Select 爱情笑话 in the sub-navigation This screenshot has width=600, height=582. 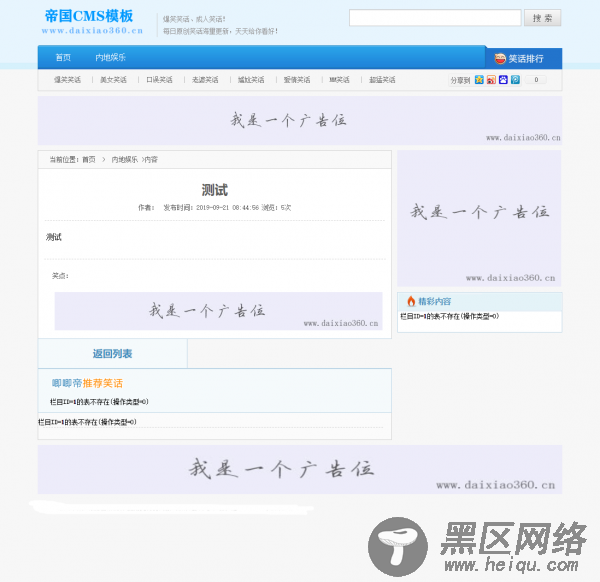coord(297,80)
